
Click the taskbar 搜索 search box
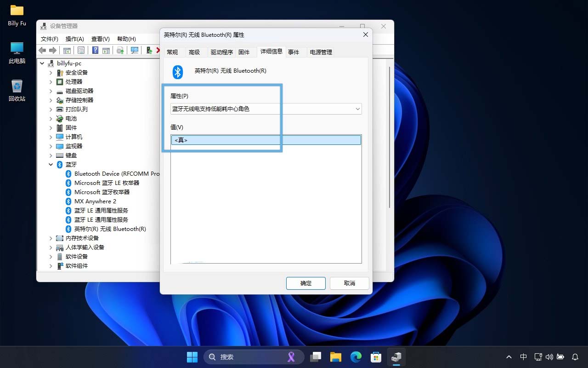click(x=254, y=357)
